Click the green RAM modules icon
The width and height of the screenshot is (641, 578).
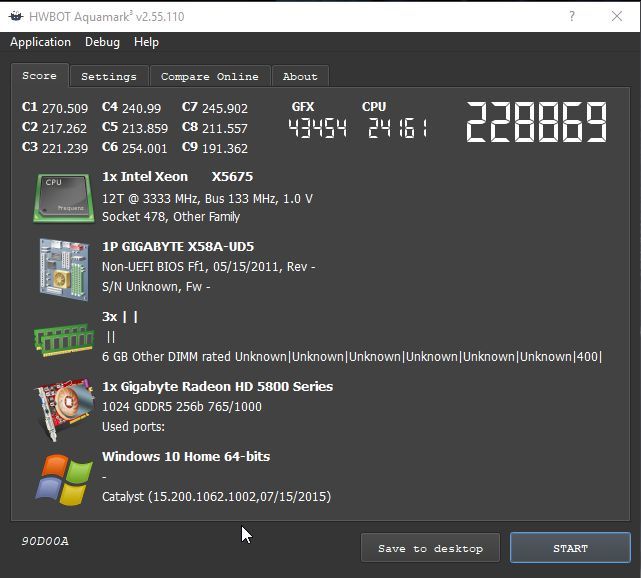[x=64, y=339]
